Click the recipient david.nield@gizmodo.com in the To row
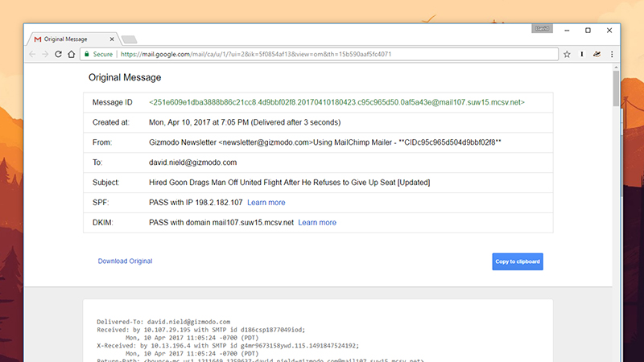This screenshot has width=644, height=362. pos(192,162)
